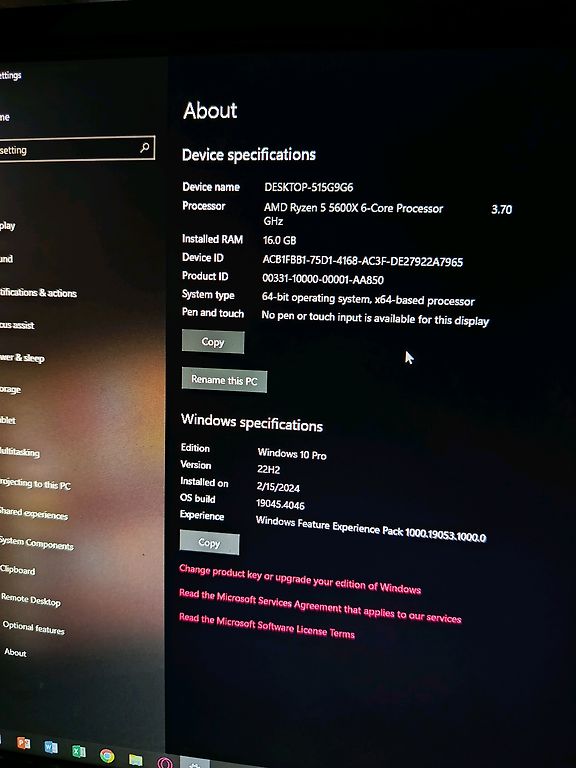
Task: Click the 16.0 GB installed RAM value
Action: tap(279, 240)
